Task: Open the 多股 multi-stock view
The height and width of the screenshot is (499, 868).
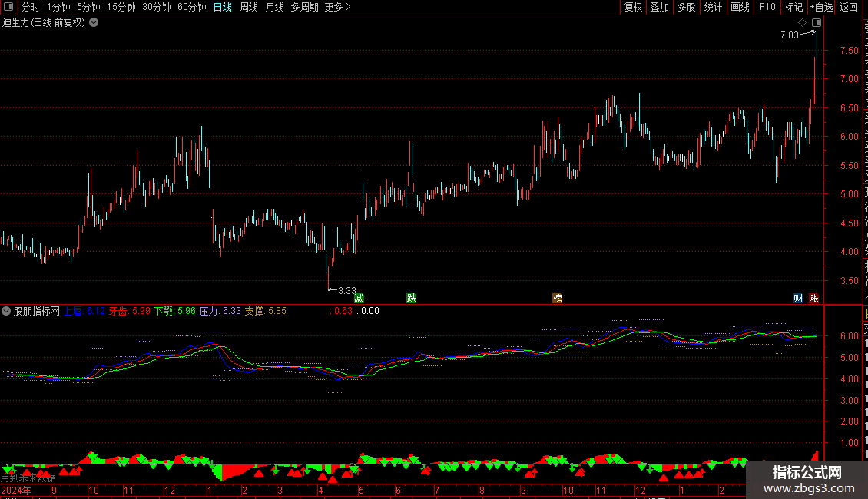Action: [x=686, y=7]
